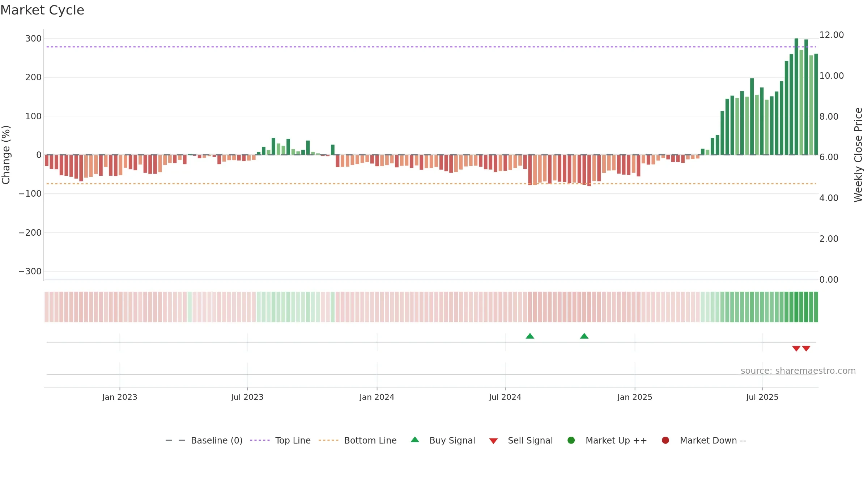This screenshot has width=868, height=488.
Task: Click the Market Down -- red circle
Action: [x=665, y=440]
